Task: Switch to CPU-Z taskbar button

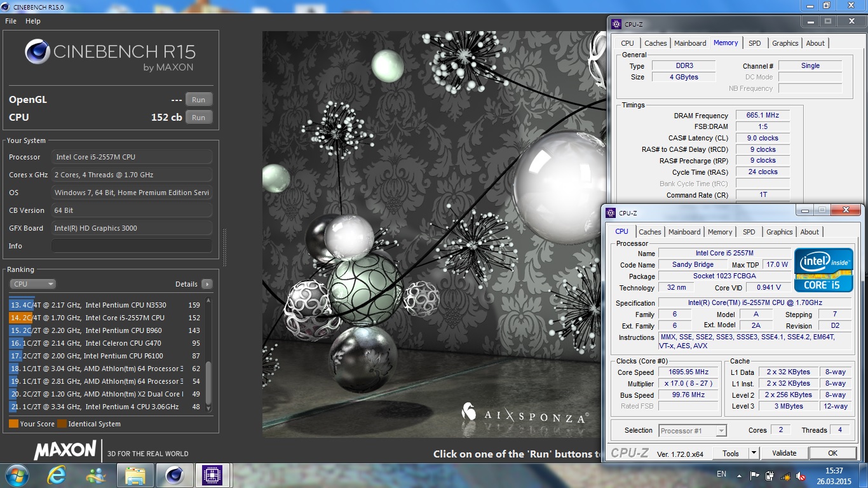Action: coord(213,475)
